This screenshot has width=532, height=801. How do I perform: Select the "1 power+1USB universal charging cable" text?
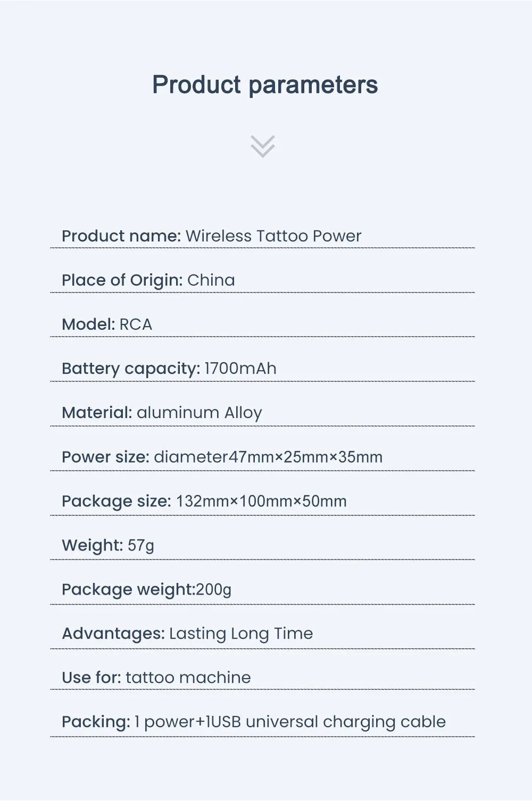coord(290,722)
